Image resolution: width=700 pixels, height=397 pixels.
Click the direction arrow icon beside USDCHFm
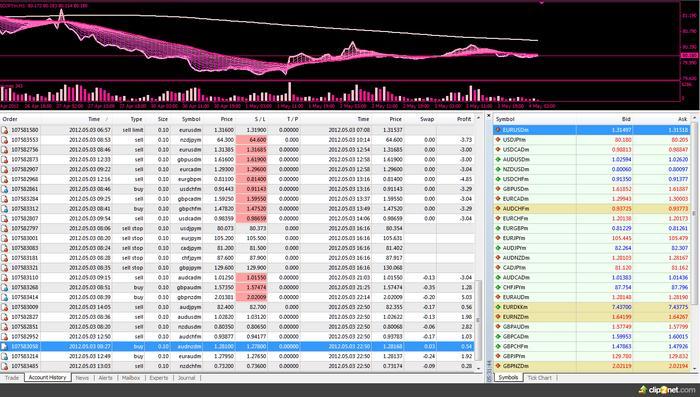coord(498,179)
